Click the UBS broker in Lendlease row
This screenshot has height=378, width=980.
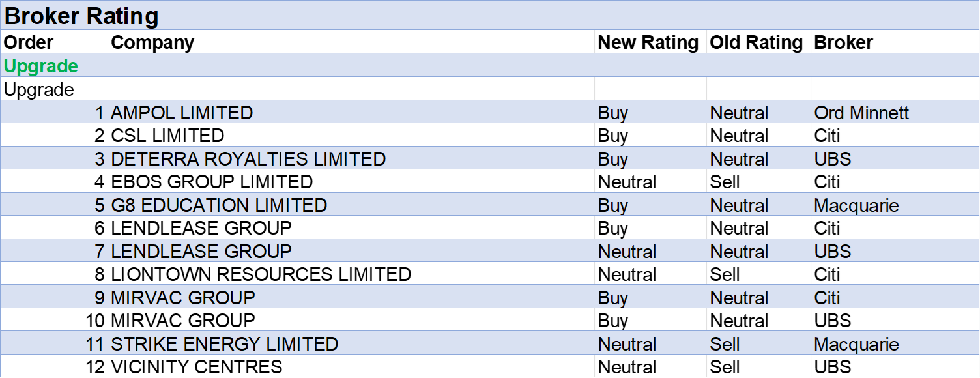[x=833, y=252]
